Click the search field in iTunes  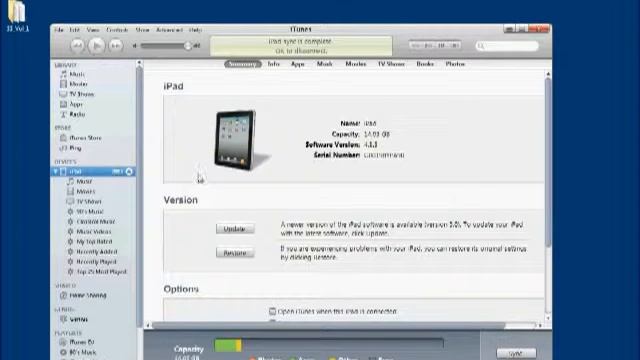507,46
